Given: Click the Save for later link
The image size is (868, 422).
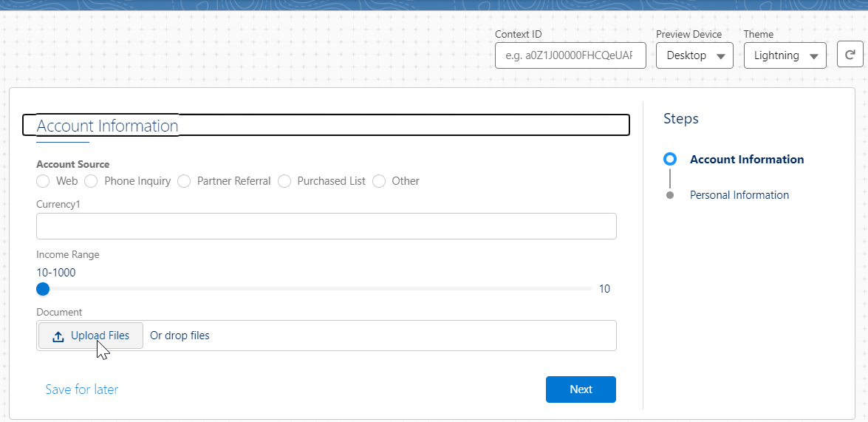Looking at the screenshot, I should [x=82, y=389].
